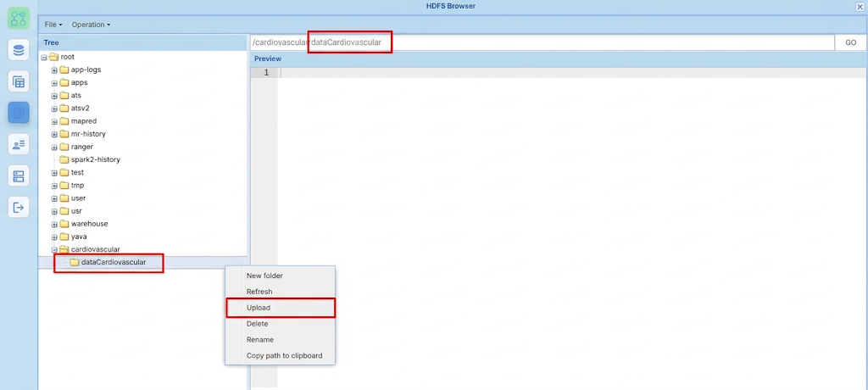Collapse the root tree node
Screen dimensions: 868x390
pos(44,57)
